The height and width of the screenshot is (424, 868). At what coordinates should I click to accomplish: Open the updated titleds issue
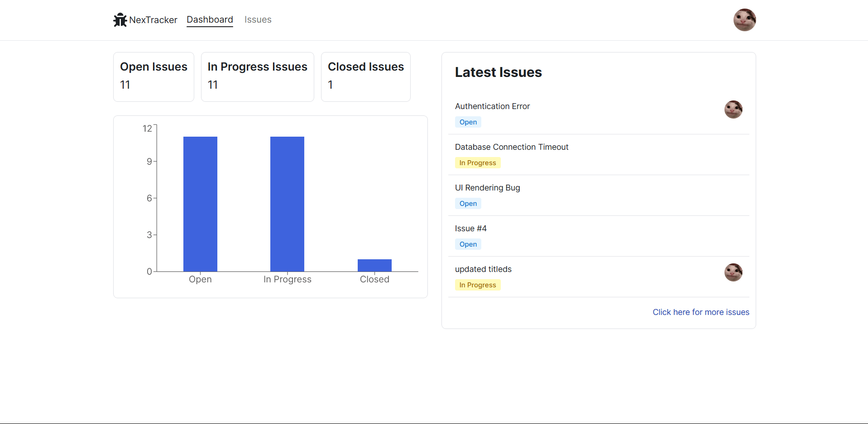point(483,269)
